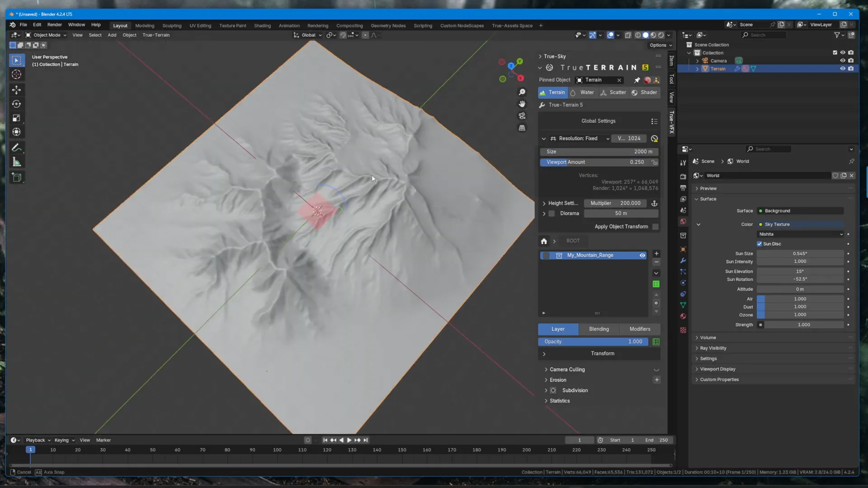Screen dimensions: 868x488
Task: Click the render resolution refresh icon
Action: pos(655,138)
